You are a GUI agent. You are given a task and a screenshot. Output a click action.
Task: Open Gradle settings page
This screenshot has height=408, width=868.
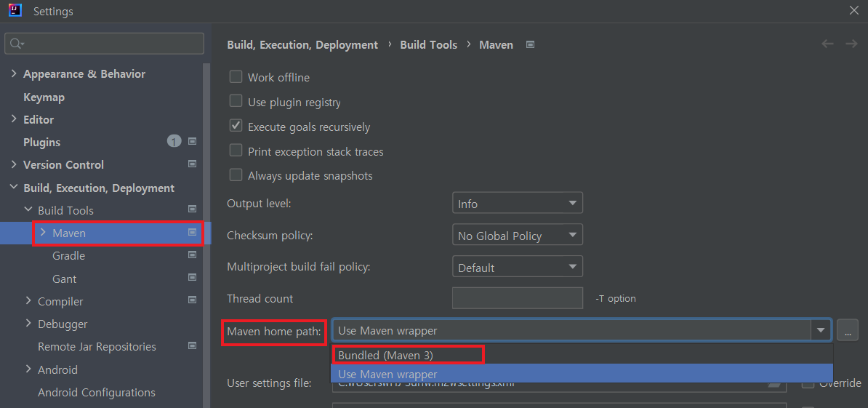coord(68,256)
